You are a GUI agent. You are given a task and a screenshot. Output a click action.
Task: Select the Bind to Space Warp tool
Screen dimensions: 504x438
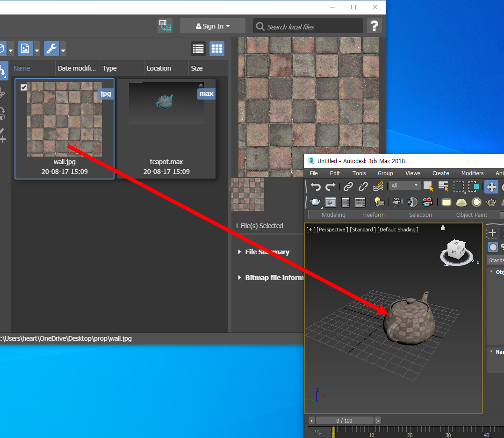pos(378,187)
